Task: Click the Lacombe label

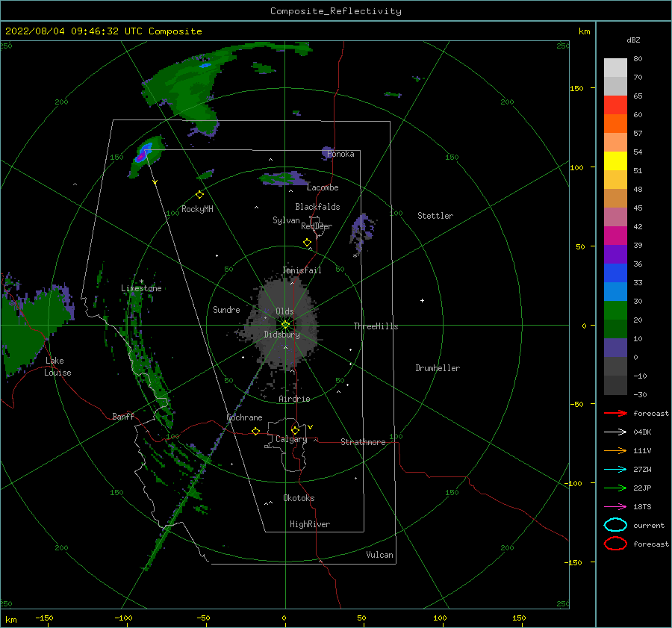Action: click(323, 187)
